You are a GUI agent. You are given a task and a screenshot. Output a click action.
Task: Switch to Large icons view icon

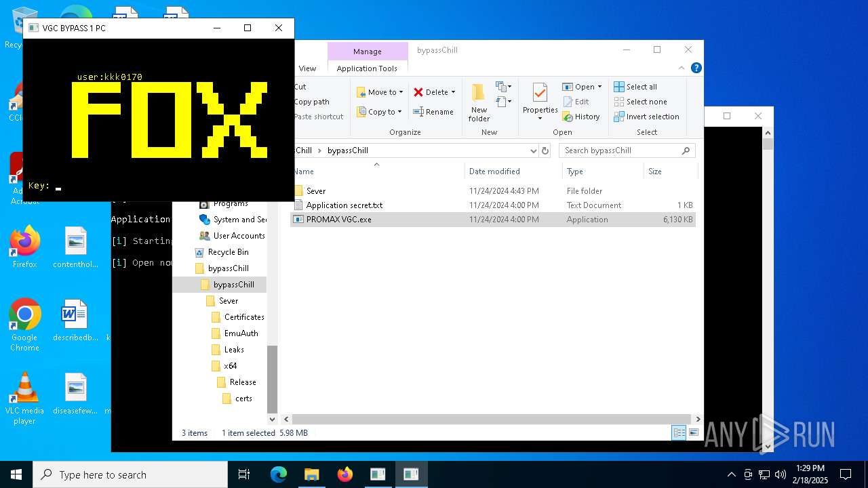[x=694, y=432]
